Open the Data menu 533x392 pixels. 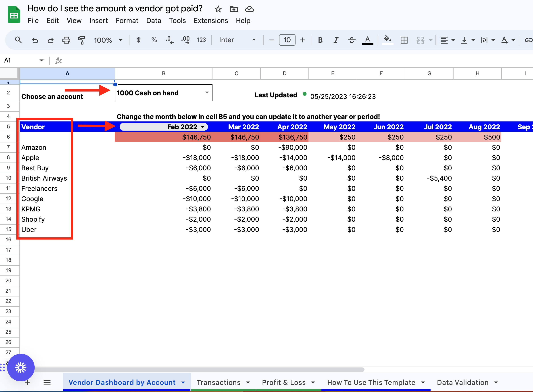click(154, 21)
